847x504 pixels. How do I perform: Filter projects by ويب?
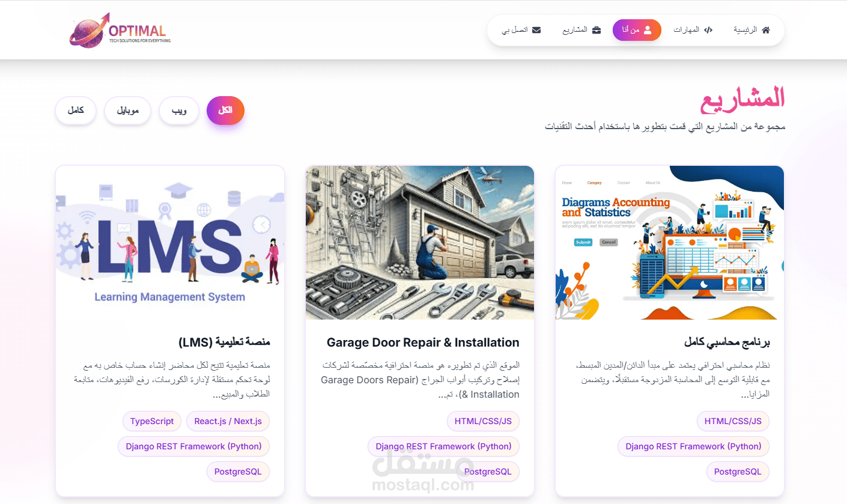tap(179, 111)
